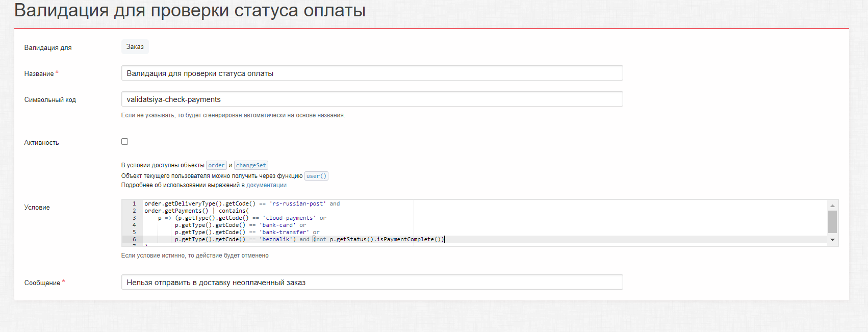Click code line with 'bank-card'
The height and width of the screenshot is (332, 868).
240,225
